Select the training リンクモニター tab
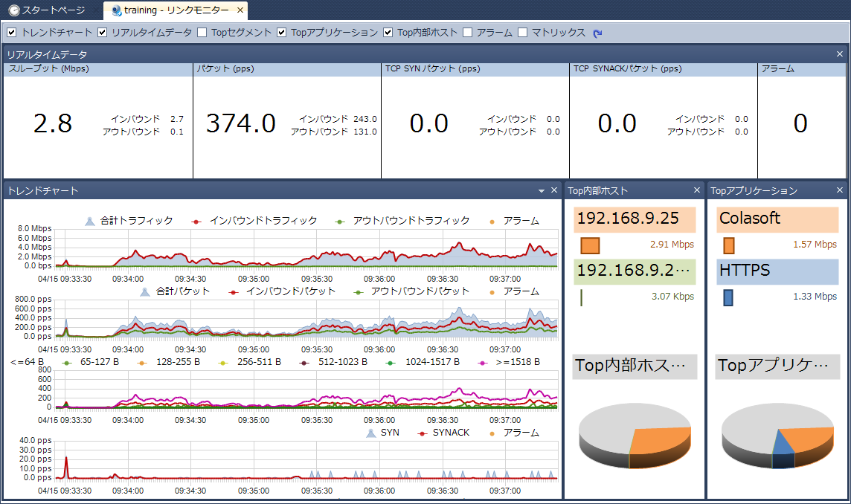The width and height of the screenshot is (851, 504). tap(171, 10)
